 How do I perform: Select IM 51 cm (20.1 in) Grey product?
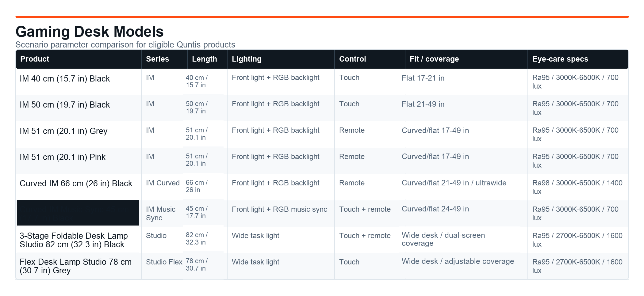pyautogui.click(x=63, y=131)
